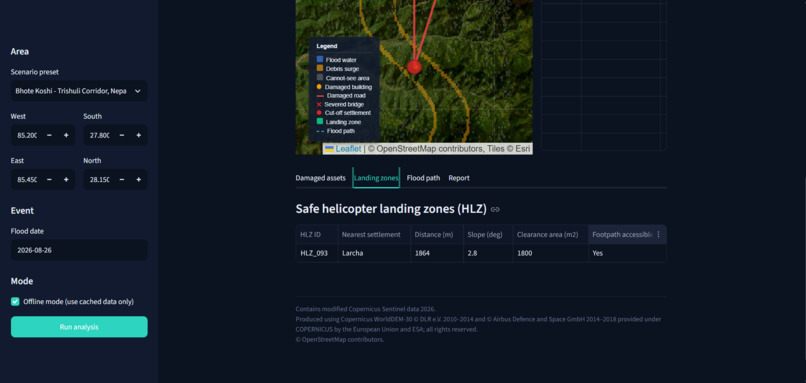Viewport: 806px width, 383px height.
Task: Open the Flood path tab
Action: 424,178
